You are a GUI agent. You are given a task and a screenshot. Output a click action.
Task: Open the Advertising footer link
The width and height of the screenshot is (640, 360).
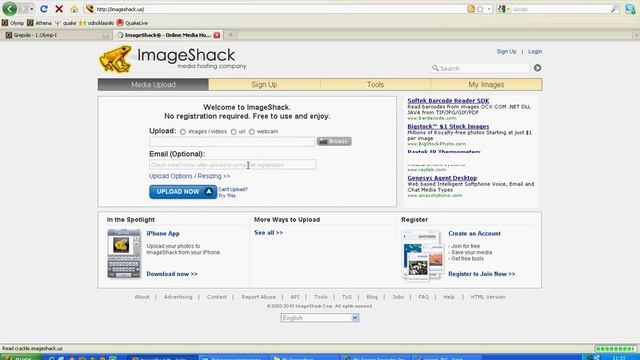pyautogui.click(x=178, y=297)
